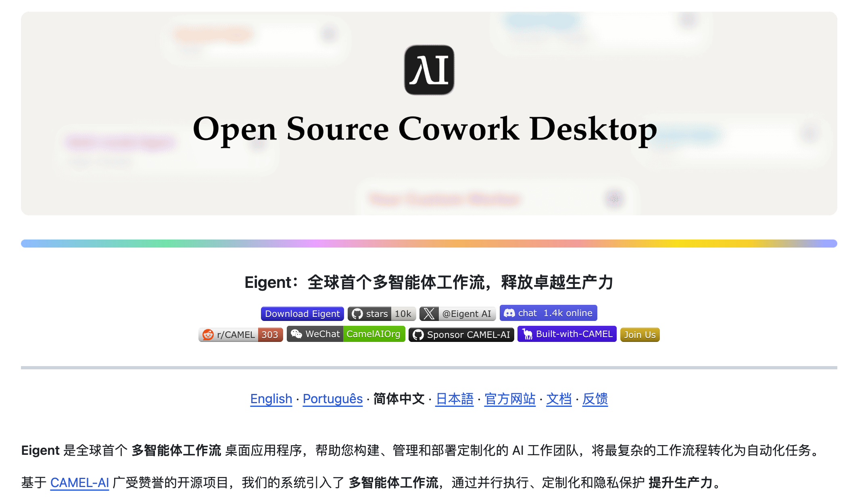The image size is (847, 504).
Task: Click the camel icon on Built-with-CAMEL badge
Action: 527,334
